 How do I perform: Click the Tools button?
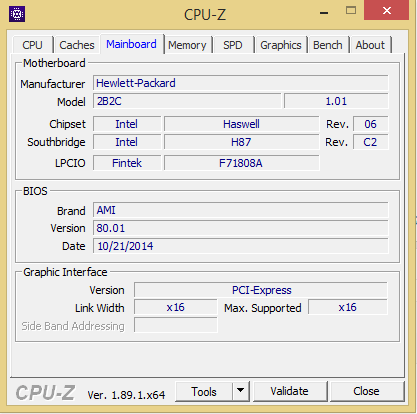204,391
